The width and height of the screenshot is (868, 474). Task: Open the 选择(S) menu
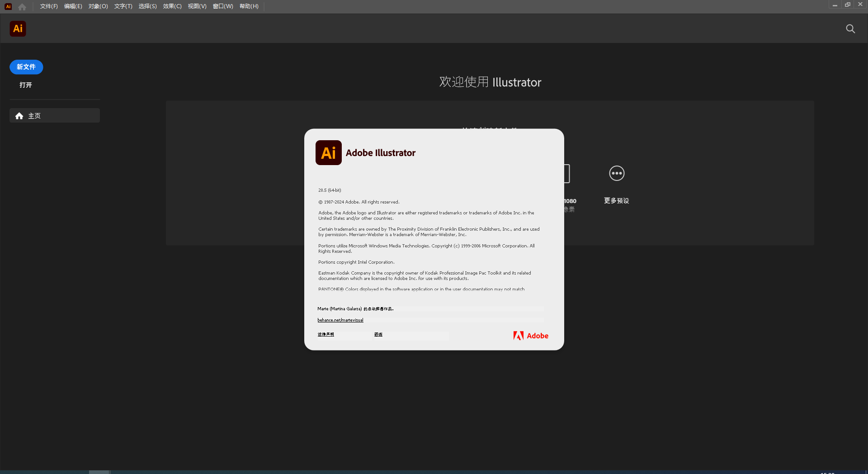pos(147,6)
